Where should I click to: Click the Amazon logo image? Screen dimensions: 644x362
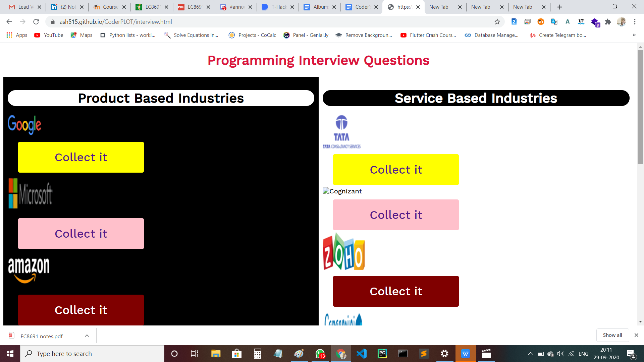[x=29, y=270]
